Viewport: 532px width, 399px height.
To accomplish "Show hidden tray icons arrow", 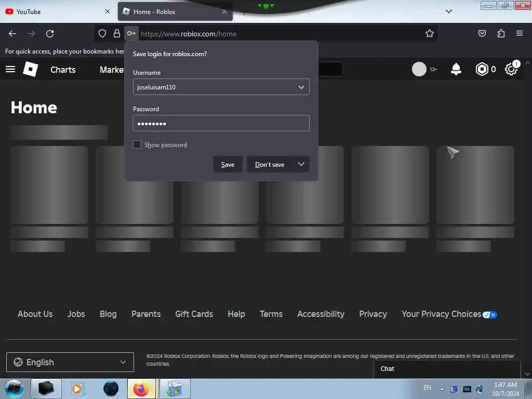I will coord(442,389).
